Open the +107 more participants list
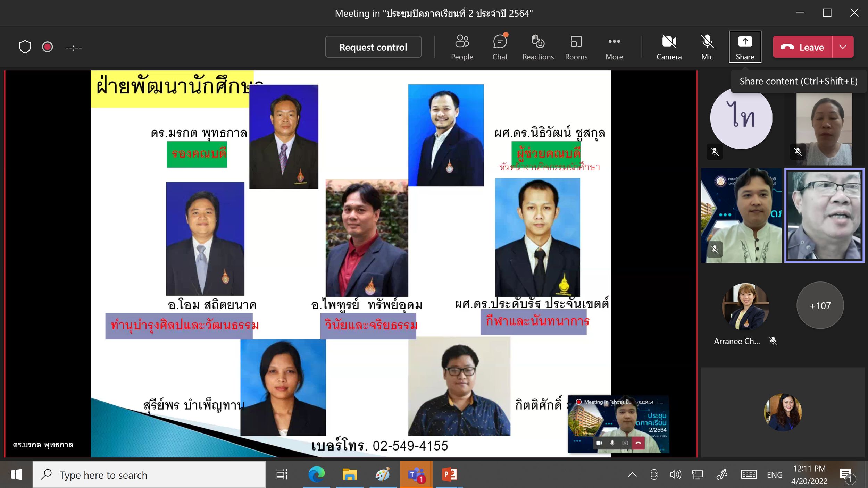The width and height of the screenshot is (868, 488). 820,305
